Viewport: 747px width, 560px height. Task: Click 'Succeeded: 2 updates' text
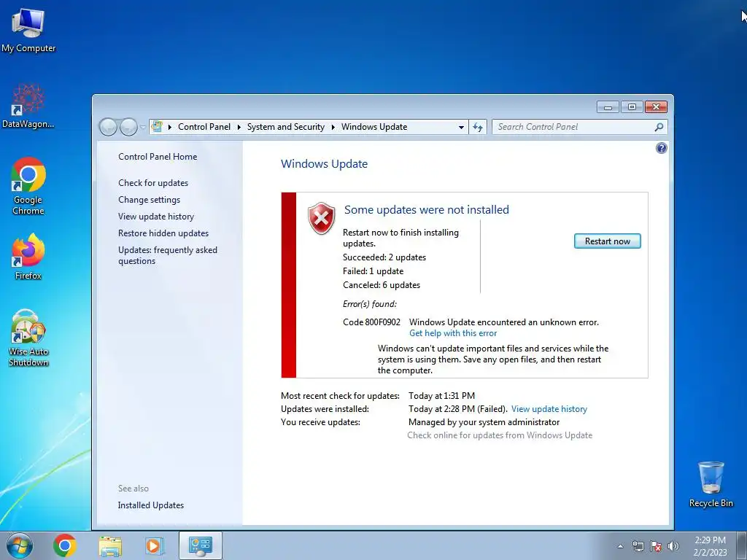(x=384, y=257)
